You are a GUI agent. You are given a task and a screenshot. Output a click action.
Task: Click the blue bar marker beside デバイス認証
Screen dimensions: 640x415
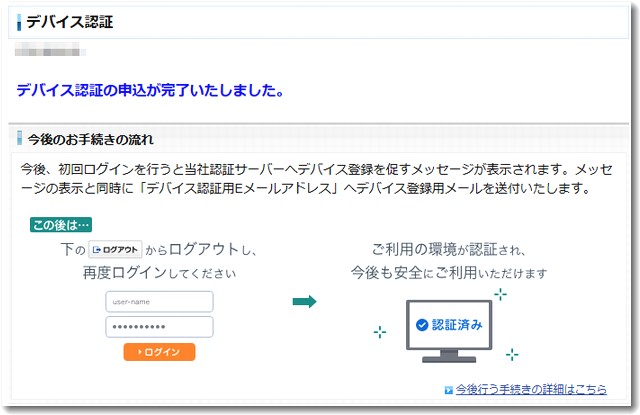[19, 22]
